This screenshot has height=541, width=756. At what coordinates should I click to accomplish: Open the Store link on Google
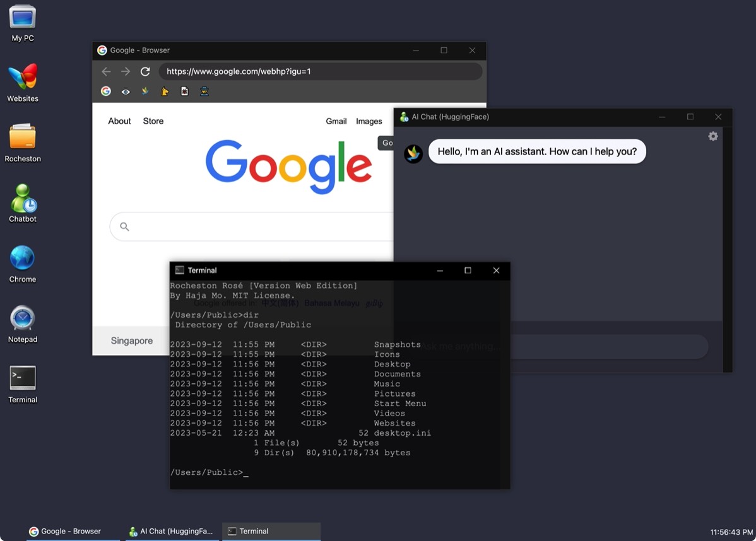[153, 121]
